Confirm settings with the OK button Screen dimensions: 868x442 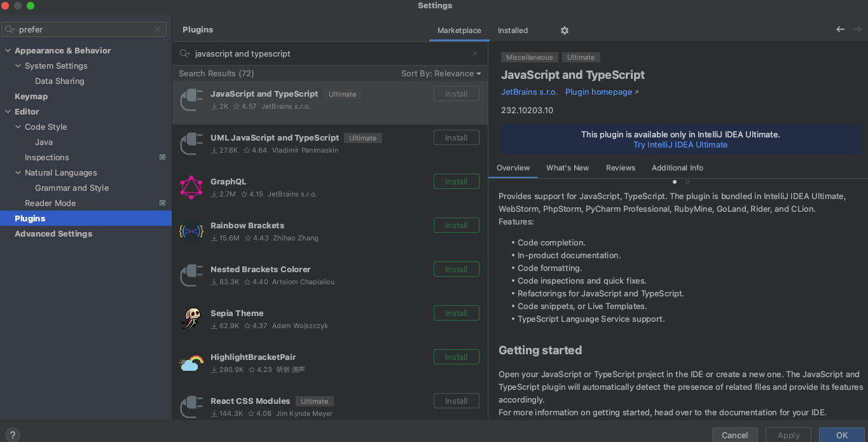coord(842,435)
